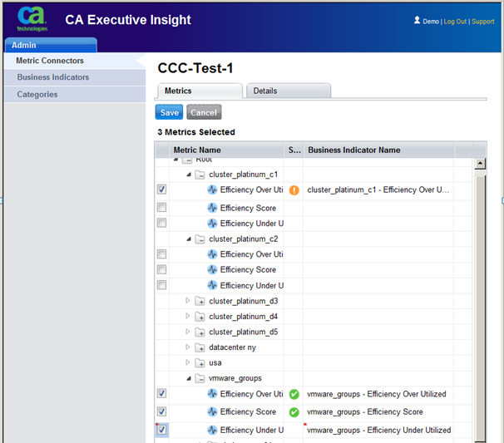Click 'vmware_groups - Efficiency Over Utilized' indicator name

pyautogui.click(x=377, y=394)
